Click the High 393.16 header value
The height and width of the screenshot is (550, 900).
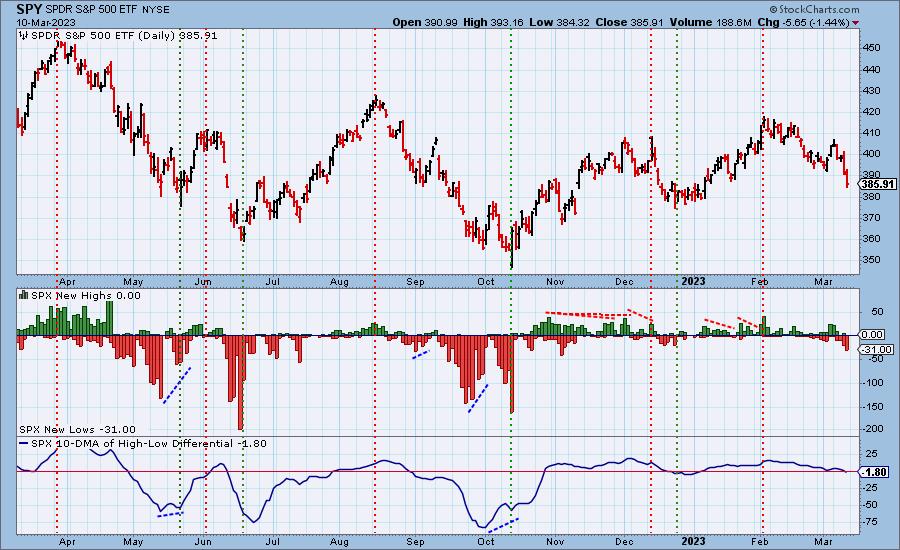[493, 22]
